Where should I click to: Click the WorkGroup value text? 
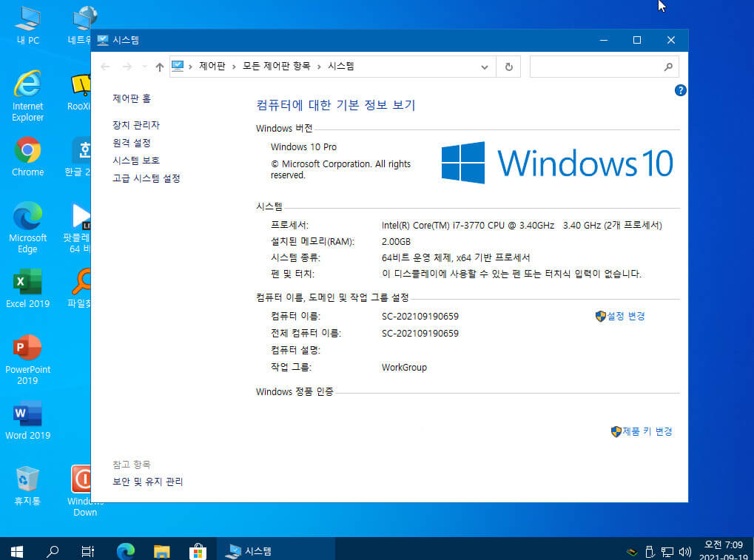[x=404, y=367]
